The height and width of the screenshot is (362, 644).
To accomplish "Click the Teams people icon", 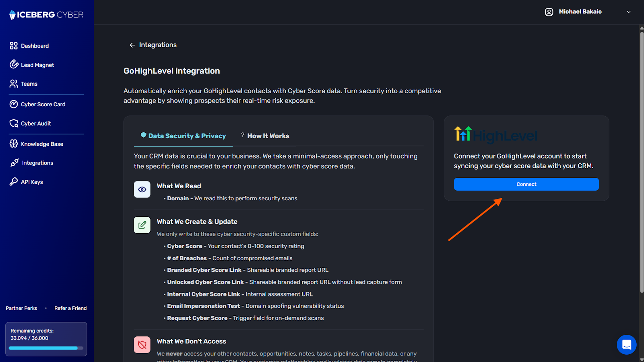I will [x=14, y=84].
